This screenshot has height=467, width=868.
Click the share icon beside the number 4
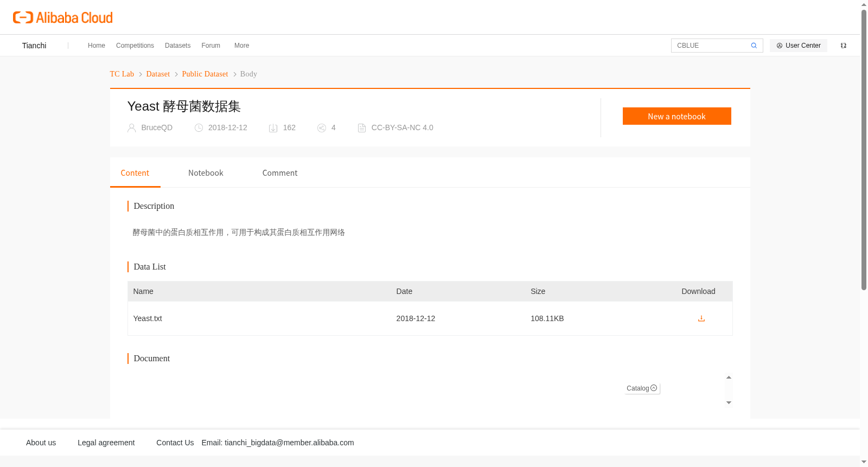click(322, 128)
